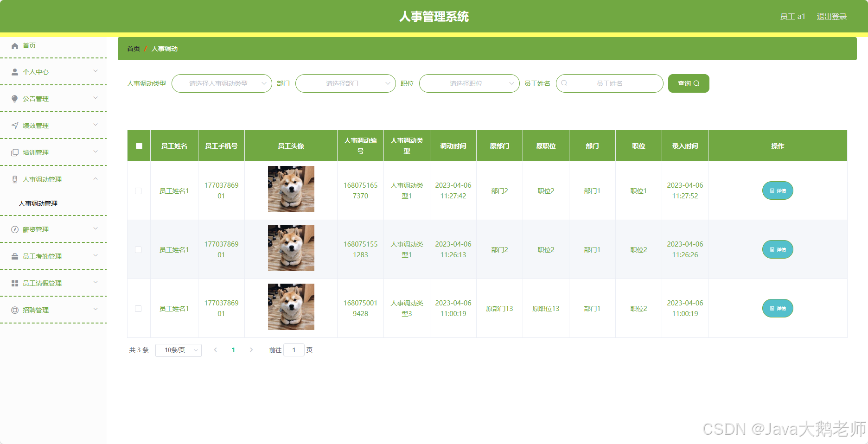Check the row with ID 1680750019428
The height and width of the screenshot is (444, 868).
click(x=138, y=309)
